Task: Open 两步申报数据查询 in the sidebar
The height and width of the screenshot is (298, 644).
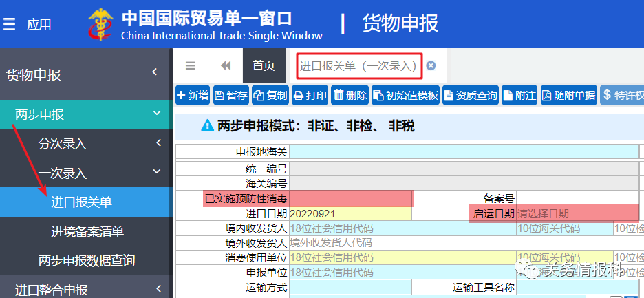Action: click(85, 260)
